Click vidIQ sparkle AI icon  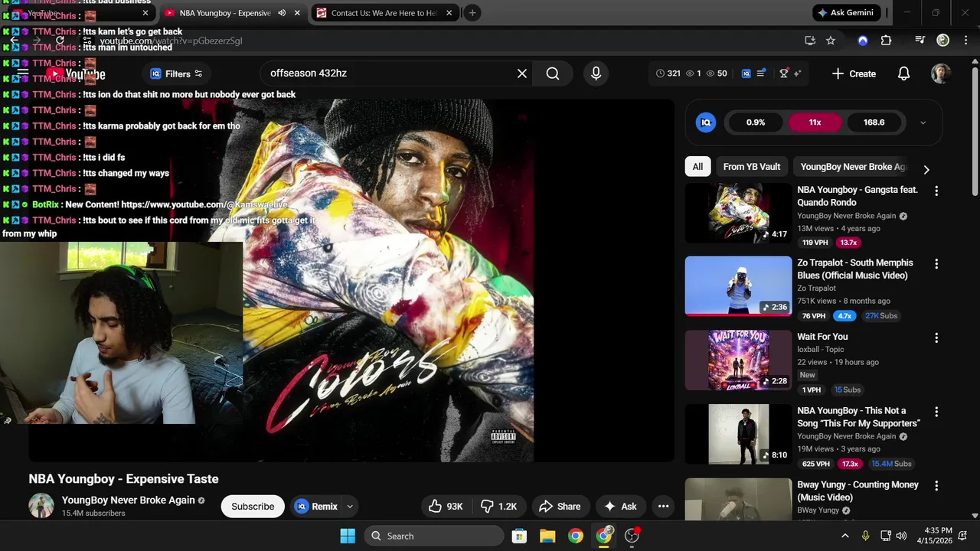[797, 73]
